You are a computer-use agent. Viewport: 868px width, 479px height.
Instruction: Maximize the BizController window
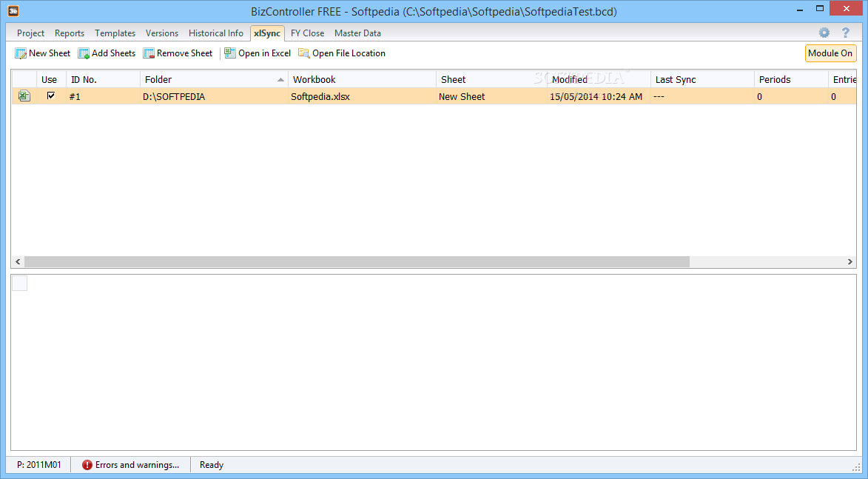point(820,8)
